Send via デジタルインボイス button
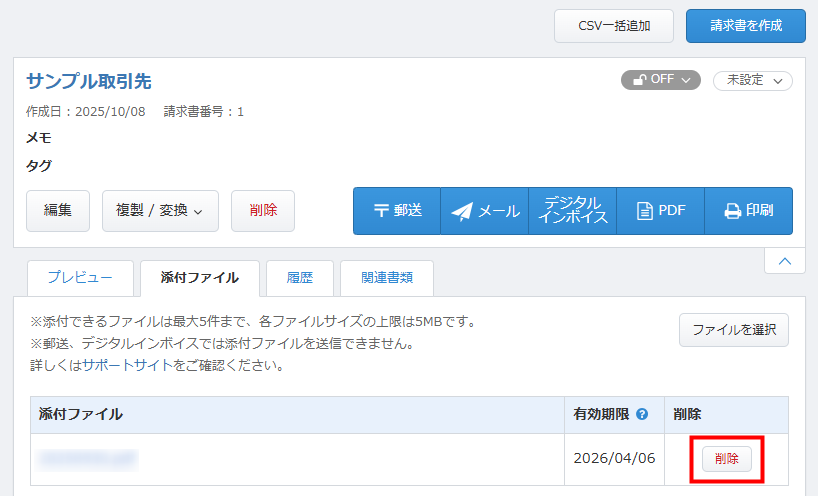The height and width of the screenshot is (496, 818). click(573, 211)
